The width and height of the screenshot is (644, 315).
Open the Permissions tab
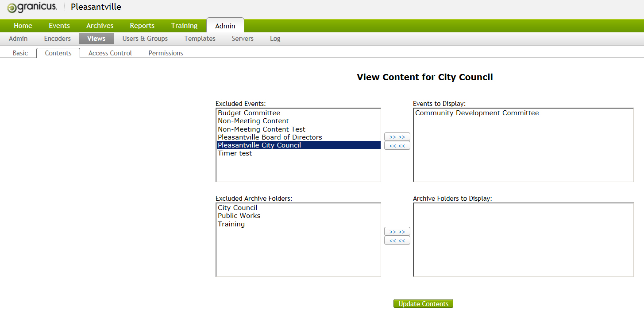165,53
